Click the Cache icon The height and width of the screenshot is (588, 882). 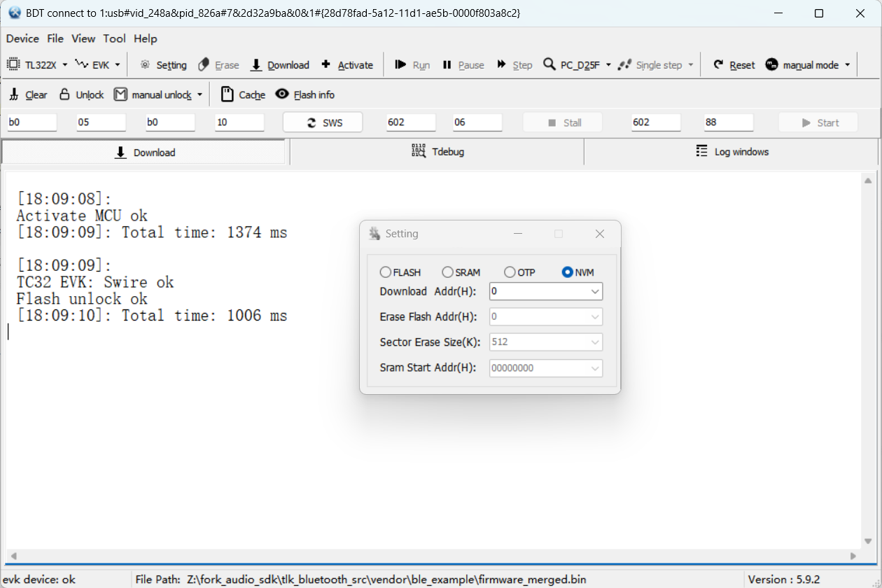pyautogui.click(x=227, y=94)
